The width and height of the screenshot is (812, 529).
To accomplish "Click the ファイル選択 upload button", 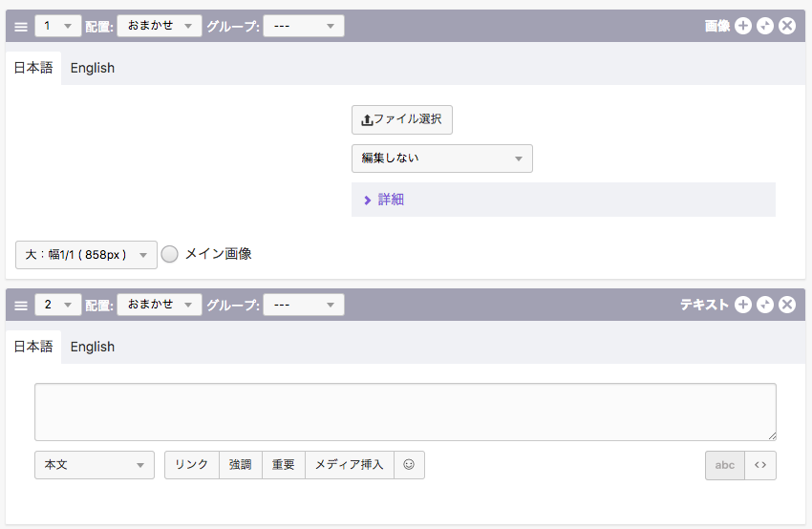I will click(401, 120).
